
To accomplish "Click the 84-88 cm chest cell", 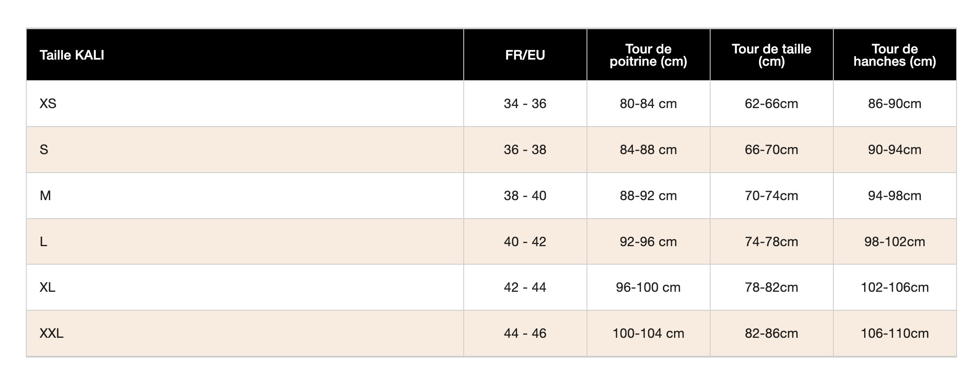I will coord(648,150).
